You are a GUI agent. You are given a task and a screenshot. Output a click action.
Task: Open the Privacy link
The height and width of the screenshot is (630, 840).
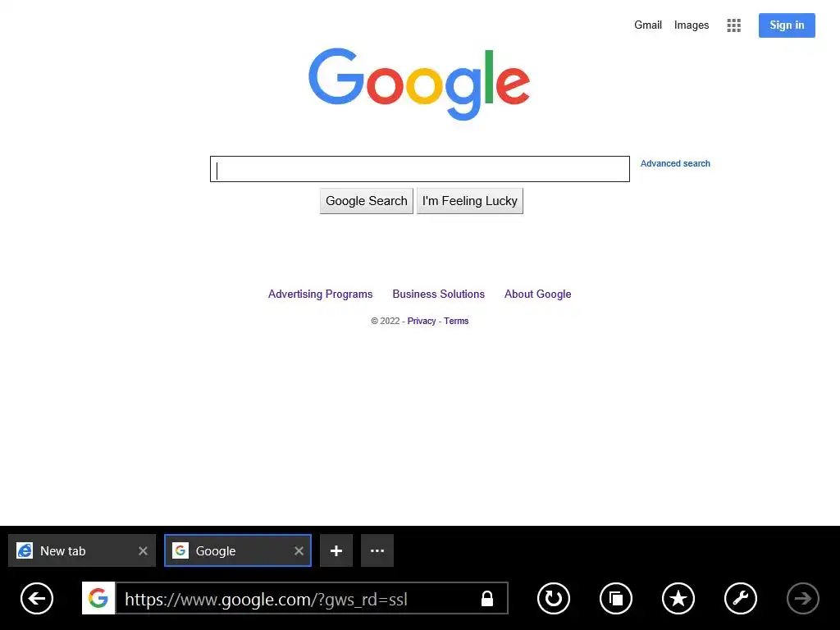click(x=422, y=321)
